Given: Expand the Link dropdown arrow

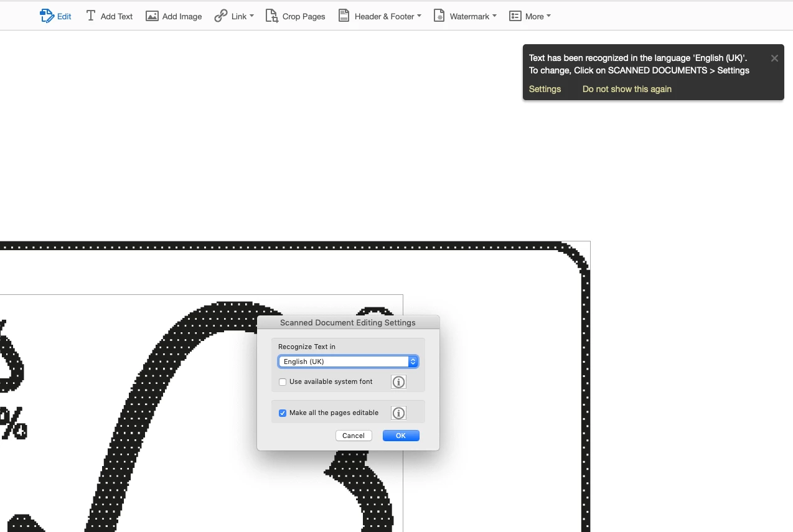Looking at the screenshot, I should point(251,16).
